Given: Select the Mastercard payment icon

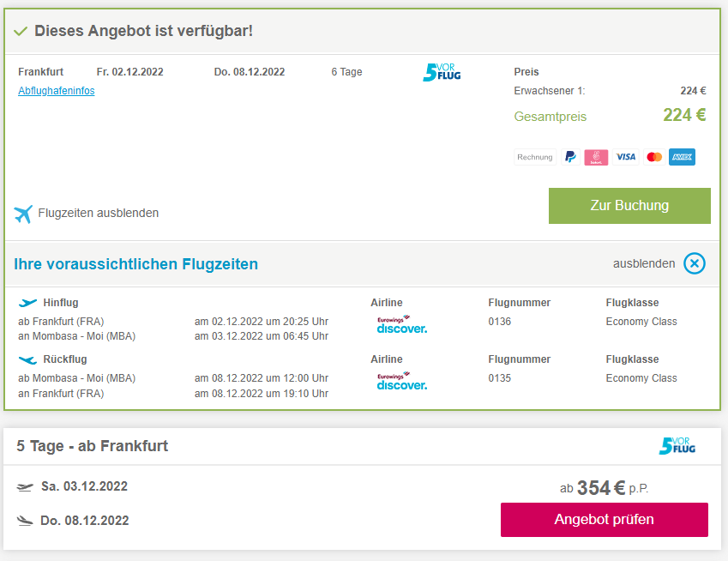Looking at the screenshot, I should coord(654,157).
